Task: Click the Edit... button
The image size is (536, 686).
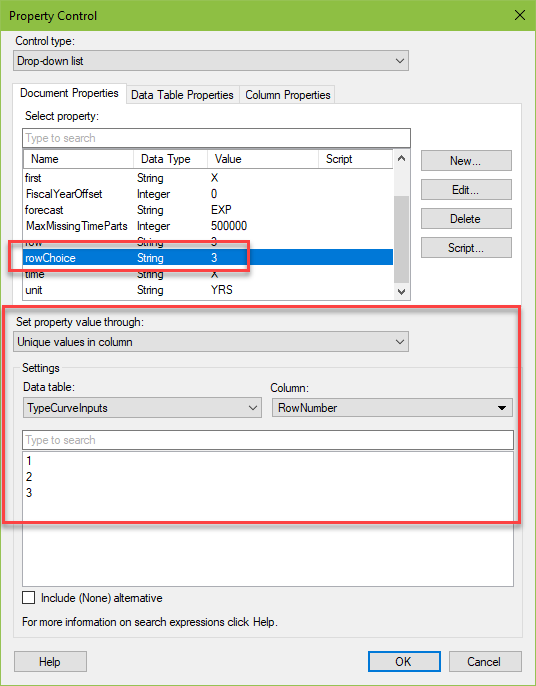Action: click(x=466, y=189)
